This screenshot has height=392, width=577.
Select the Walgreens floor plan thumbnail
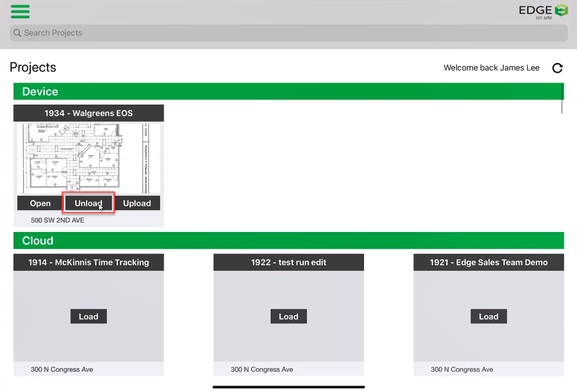88,159
